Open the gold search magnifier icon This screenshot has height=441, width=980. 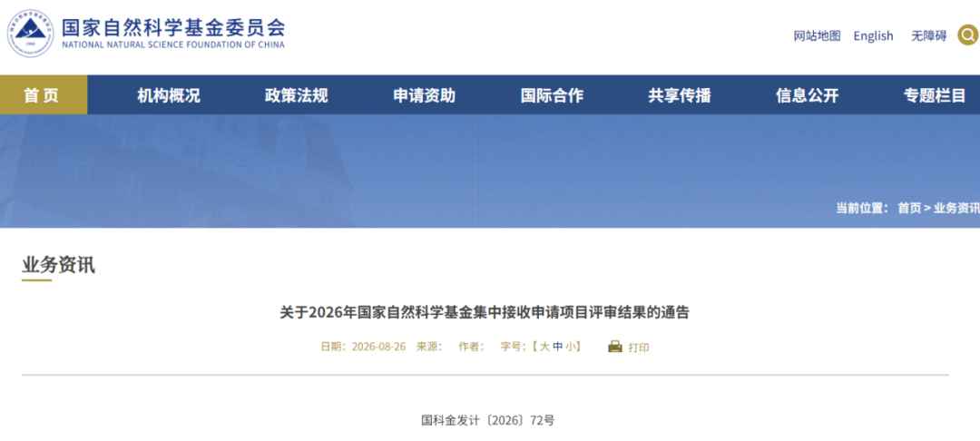(x=968, y=35)
